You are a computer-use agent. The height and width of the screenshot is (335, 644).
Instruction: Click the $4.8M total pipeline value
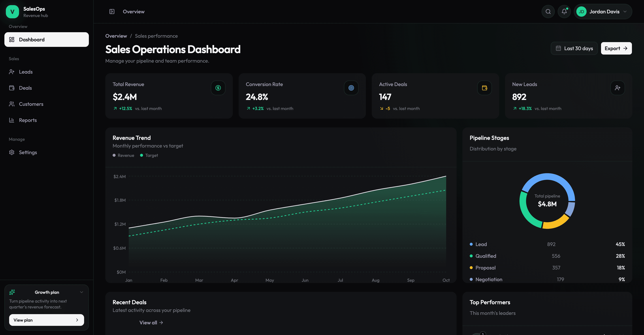click(547, 204)
